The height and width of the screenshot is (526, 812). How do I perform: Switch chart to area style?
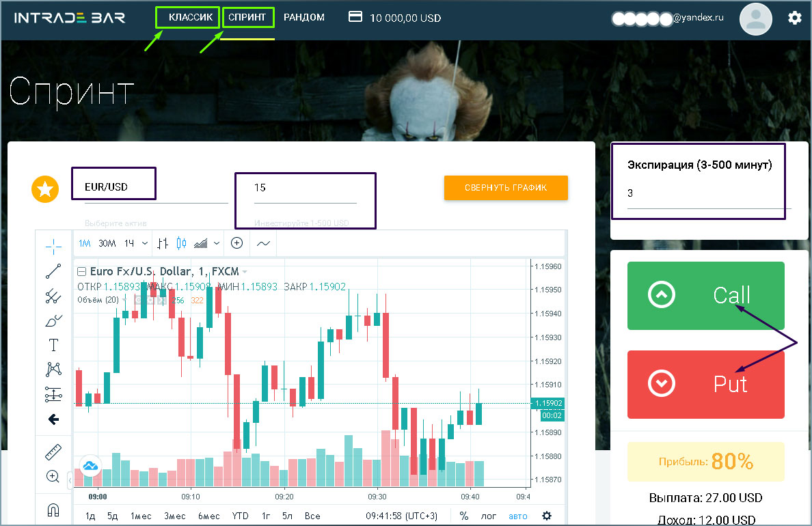point(200,243)
